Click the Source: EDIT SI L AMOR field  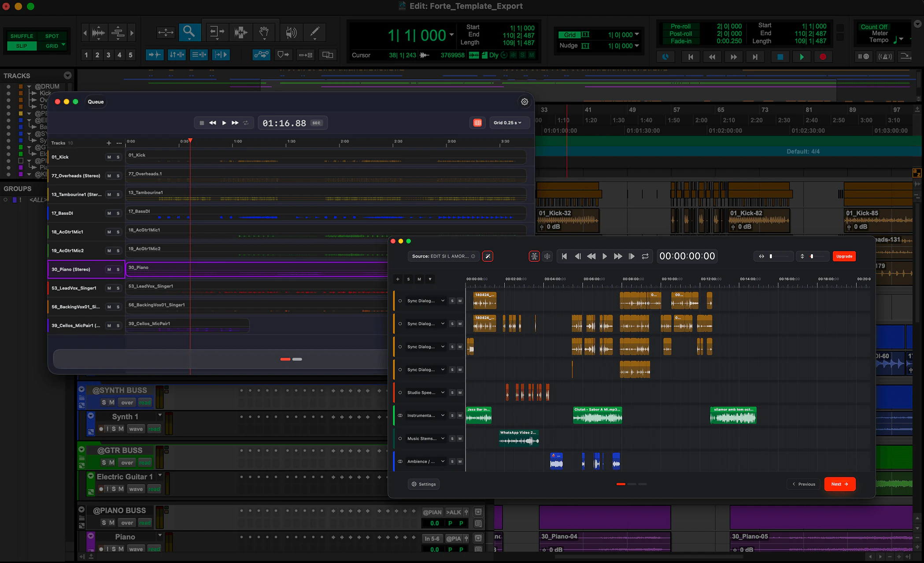point(444,256)
